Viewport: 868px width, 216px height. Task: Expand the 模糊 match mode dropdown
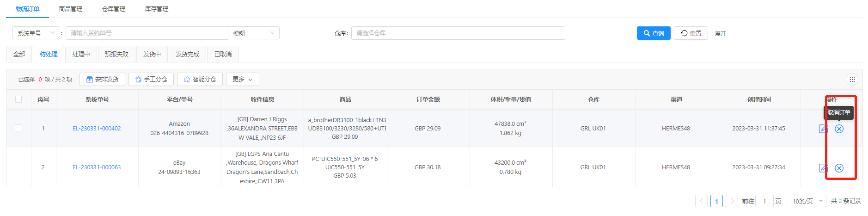[253, 33]
